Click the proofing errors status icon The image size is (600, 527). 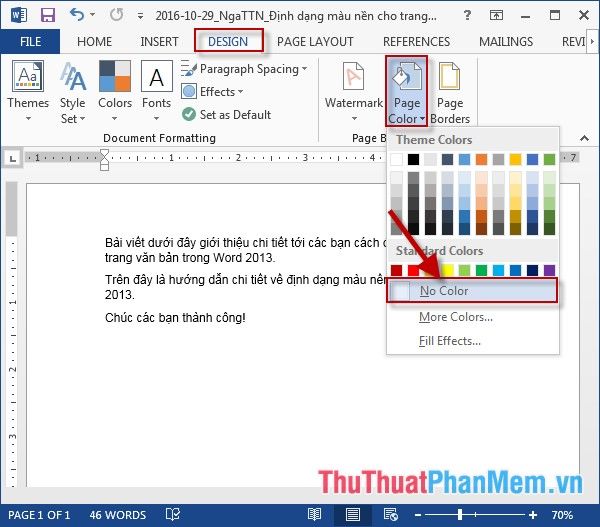[x=173, y=514]
